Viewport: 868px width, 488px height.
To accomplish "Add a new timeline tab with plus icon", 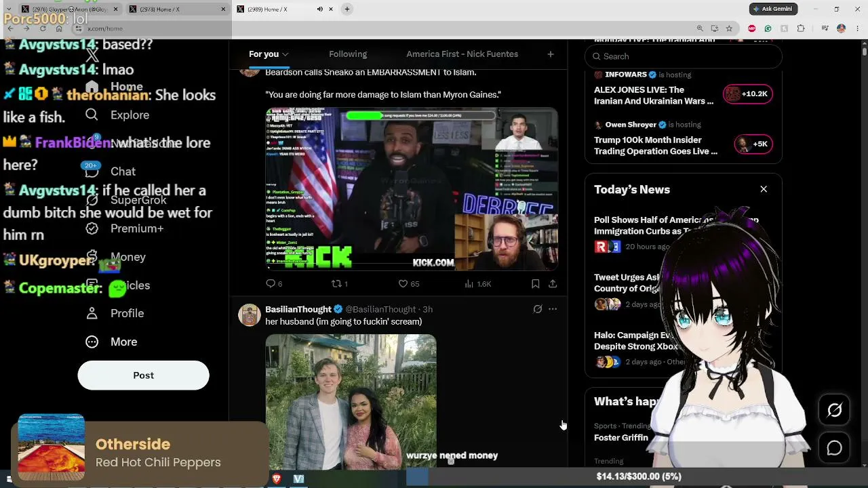I will tap(551, 54).
